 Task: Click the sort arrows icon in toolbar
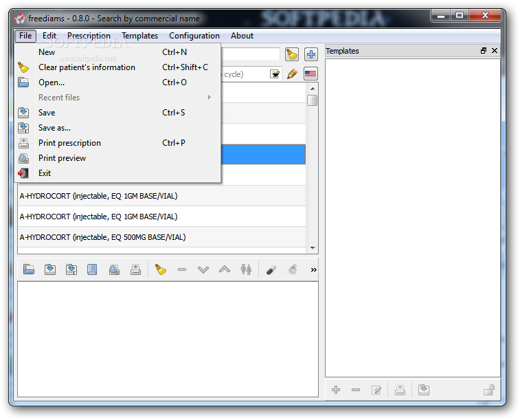(246, 269)
